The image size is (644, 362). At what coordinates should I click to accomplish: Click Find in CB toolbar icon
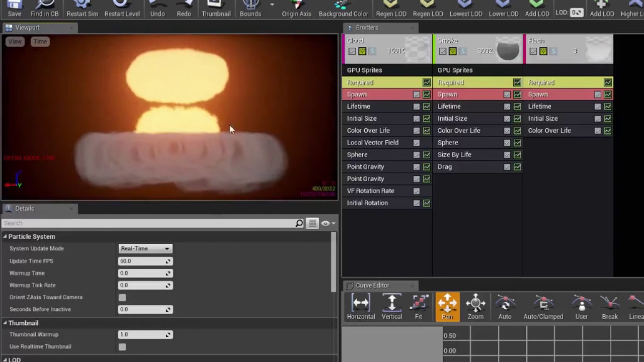coord(44,9)
